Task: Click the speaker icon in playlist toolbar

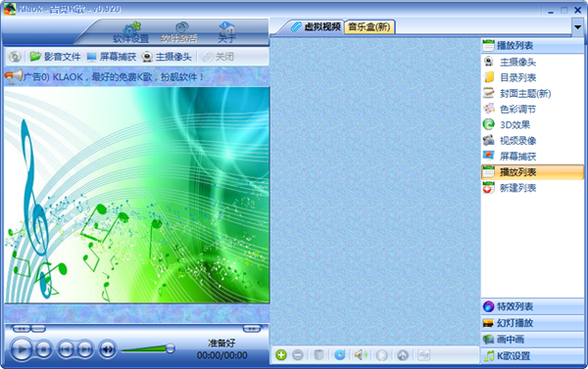Action: (361, 354)
